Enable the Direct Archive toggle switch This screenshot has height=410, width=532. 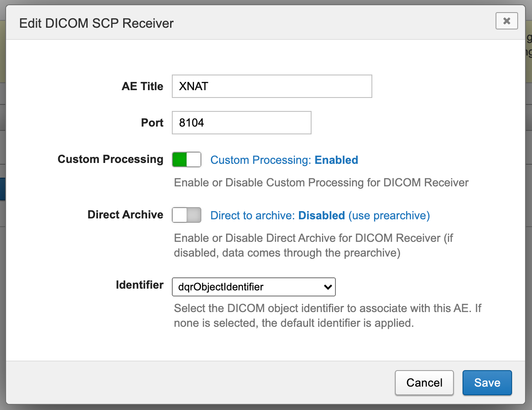click(x=187, y=215)
